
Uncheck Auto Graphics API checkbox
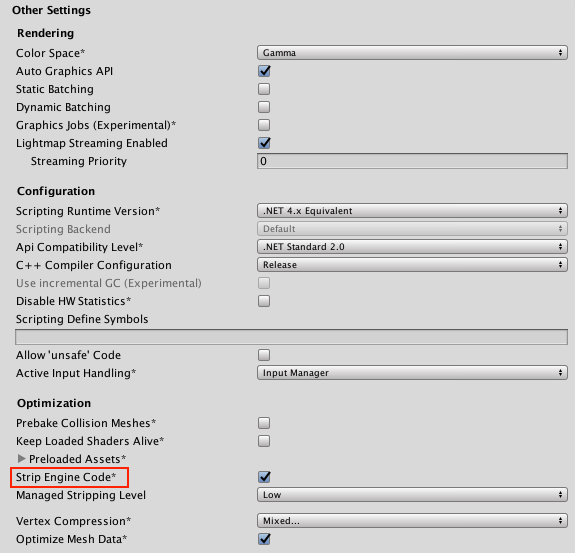[264, 71]
